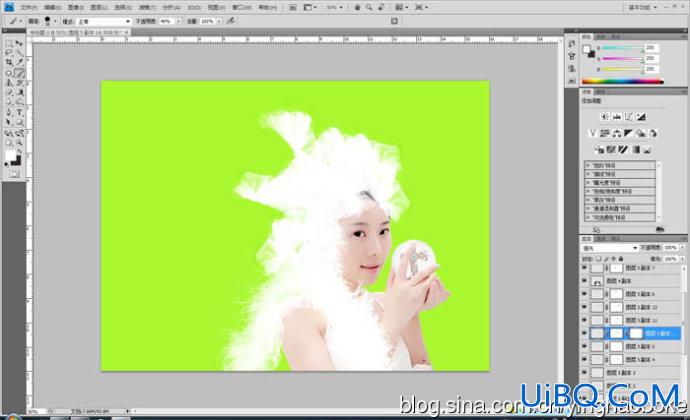Open brush opacity slider arrow in options bar
The height and width of the screenshot is (420, 690).
pos(178,21)
